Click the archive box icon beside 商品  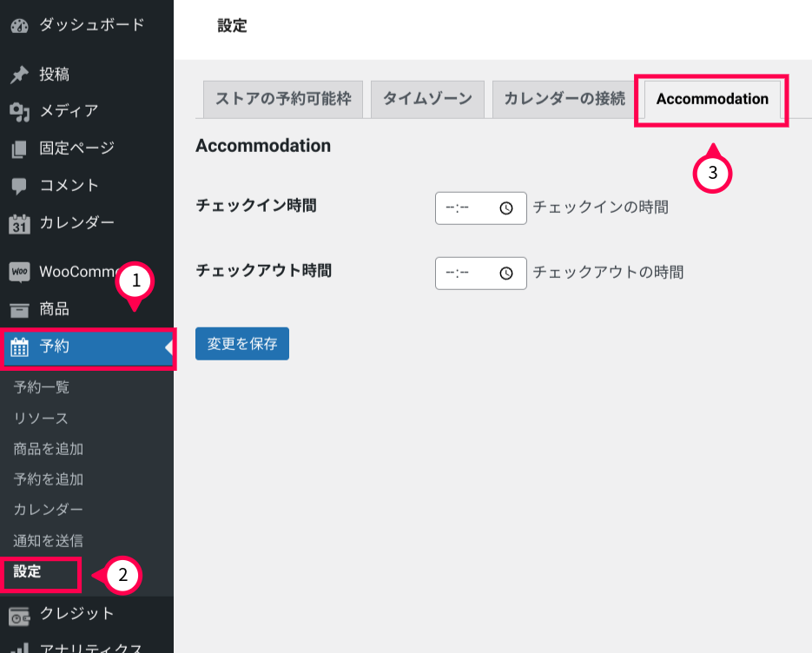[20, 310]
